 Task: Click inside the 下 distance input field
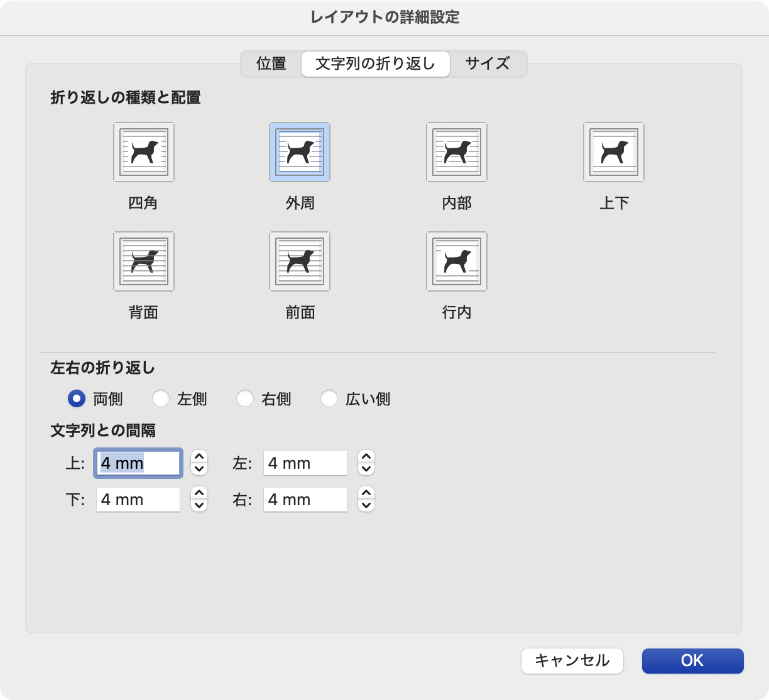tap(138, 500)
